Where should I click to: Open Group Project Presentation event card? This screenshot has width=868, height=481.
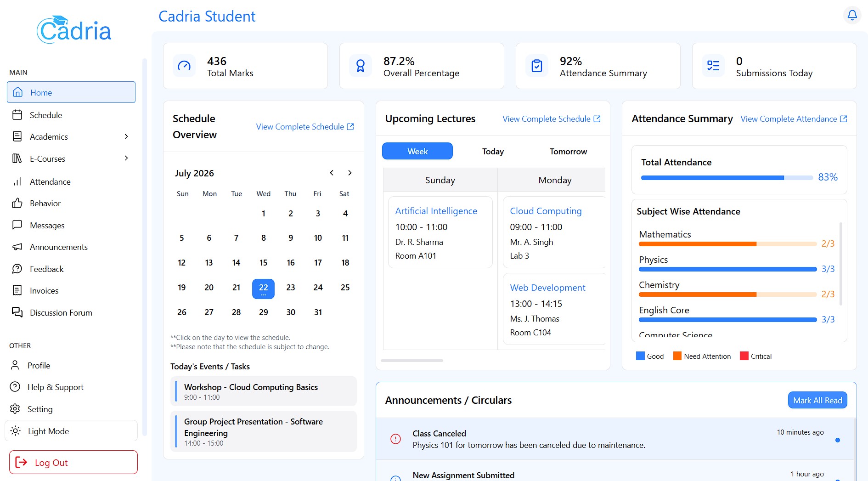tap(263, 431)
